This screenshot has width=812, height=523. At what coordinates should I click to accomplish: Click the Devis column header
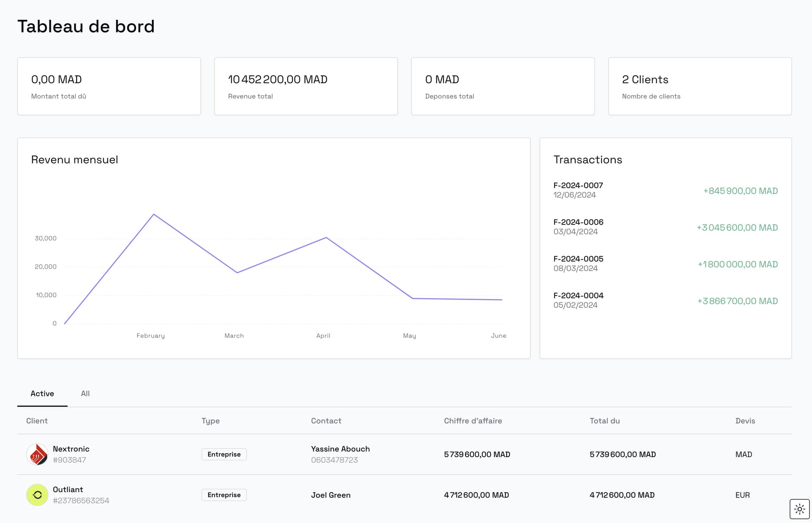click(x=745, y=421)
